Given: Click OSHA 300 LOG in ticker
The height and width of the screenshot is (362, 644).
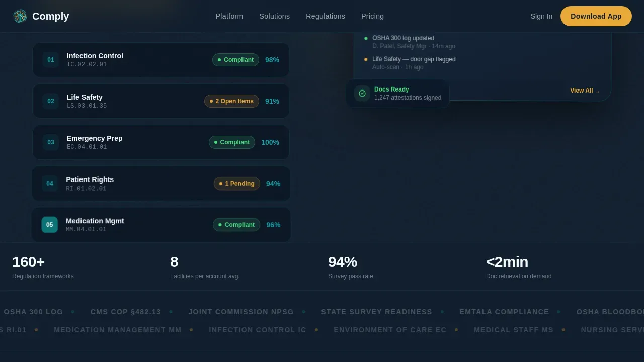Looking at the screenshot, I should 33,312.
